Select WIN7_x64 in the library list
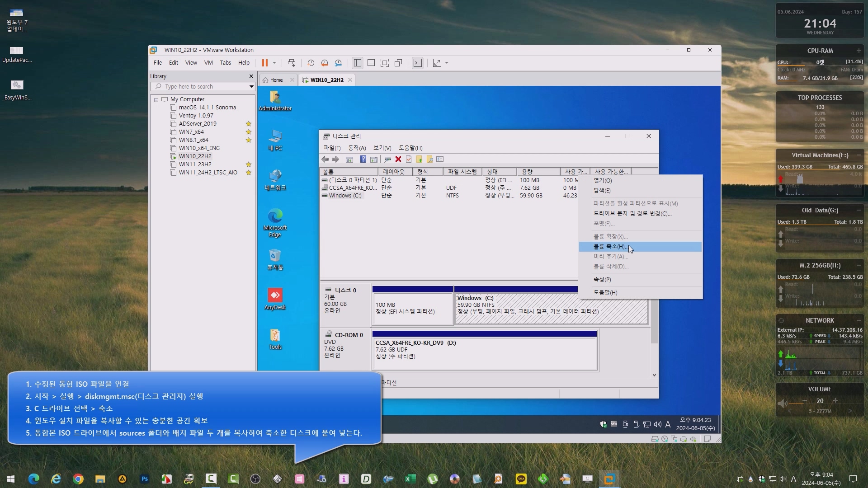 tap(191, 131)
